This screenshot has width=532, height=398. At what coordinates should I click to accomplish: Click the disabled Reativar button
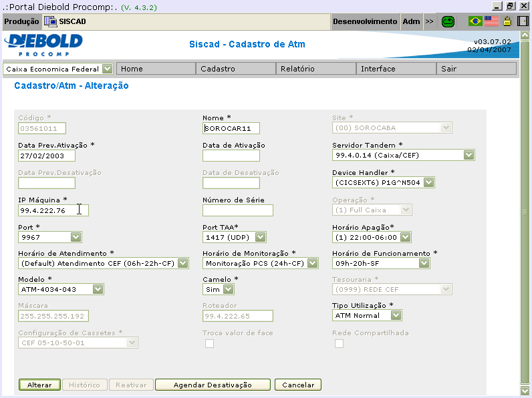(x=131, y=385)
